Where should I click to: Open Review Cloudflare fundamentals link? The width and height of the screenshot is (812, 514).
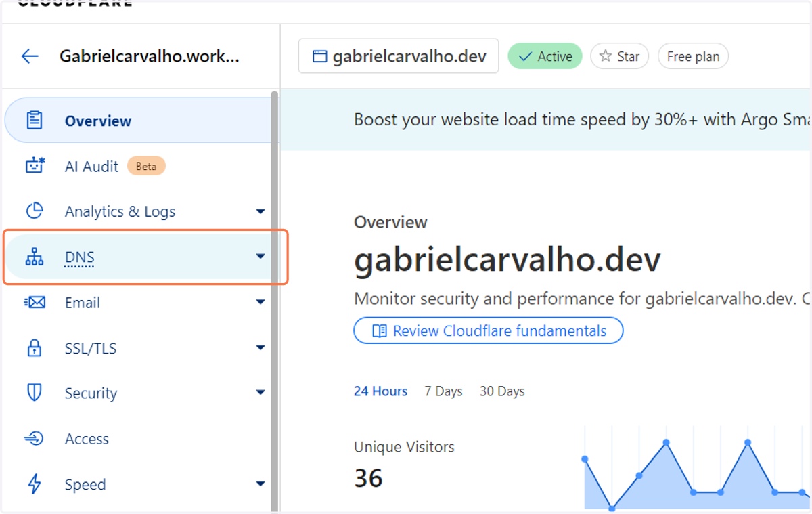488,331
